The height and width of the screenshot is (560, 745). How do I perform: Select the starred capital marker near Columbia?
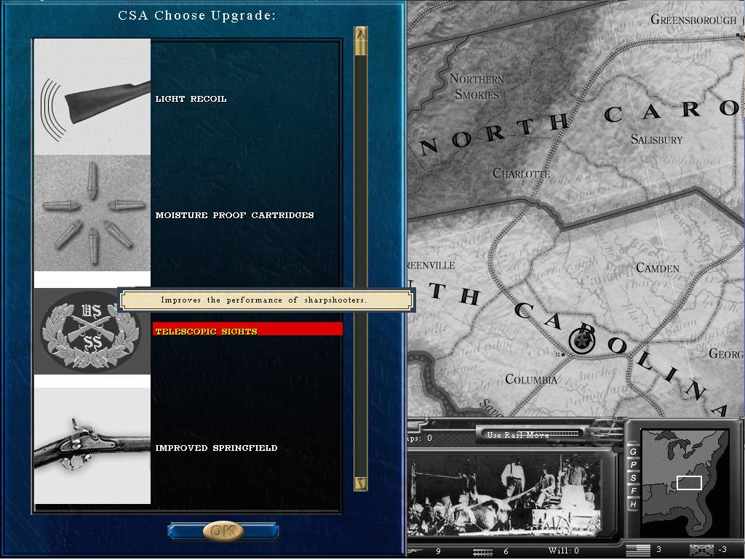click(581, 340)
